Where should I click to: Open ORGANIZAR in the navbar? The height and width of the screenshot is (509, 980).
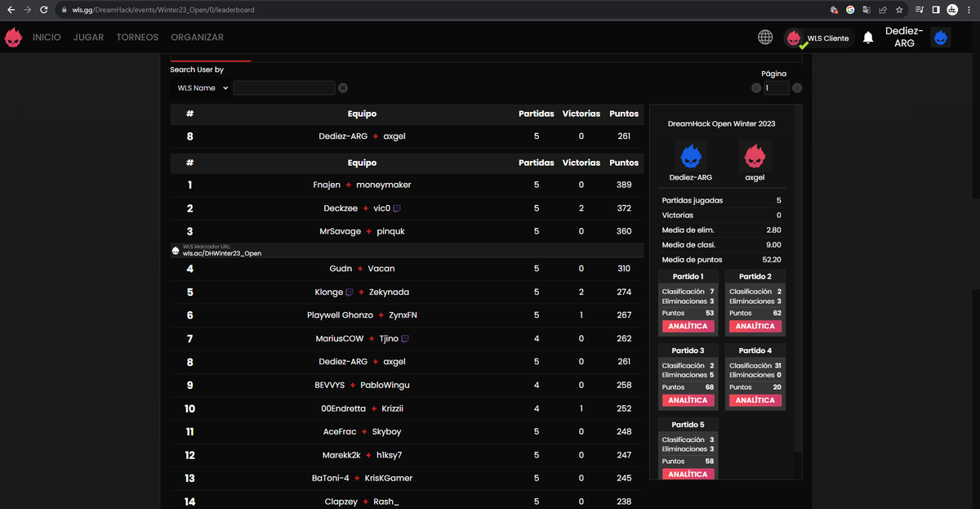(x=197, y=38)
